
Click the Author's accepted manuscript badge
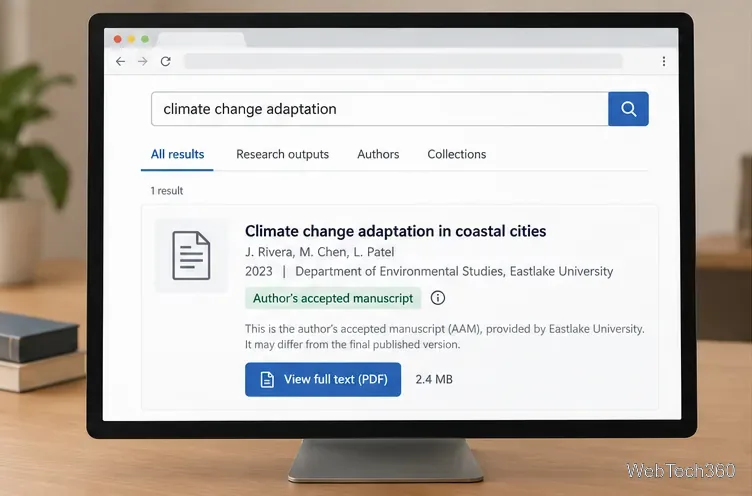click(x=333, y=298)
